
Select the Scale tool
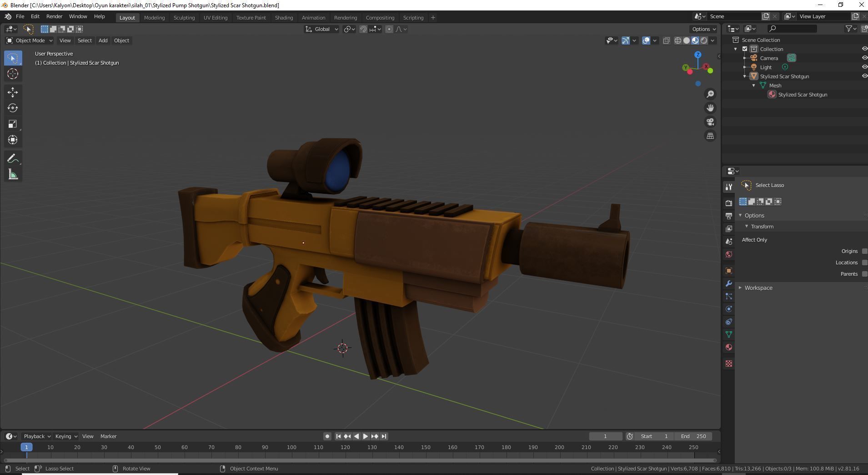pos(13,124)
